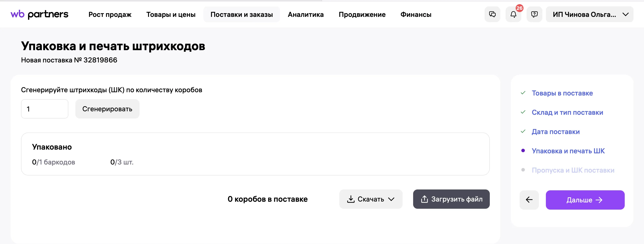This screenshot has width=644, height=244.
Task: Click the wb partners logo
Action: coord(39,14)
